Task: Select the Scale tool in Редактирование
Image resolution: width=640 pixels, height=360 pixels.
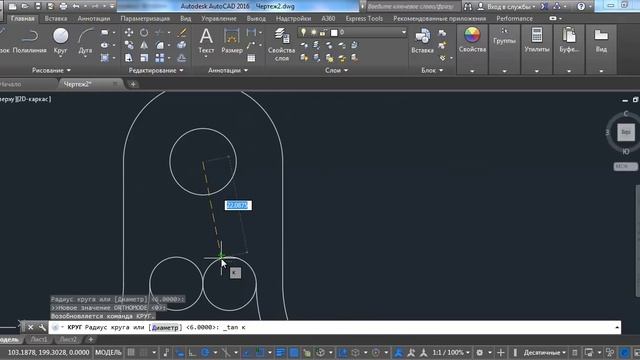Action: [144, 58]
